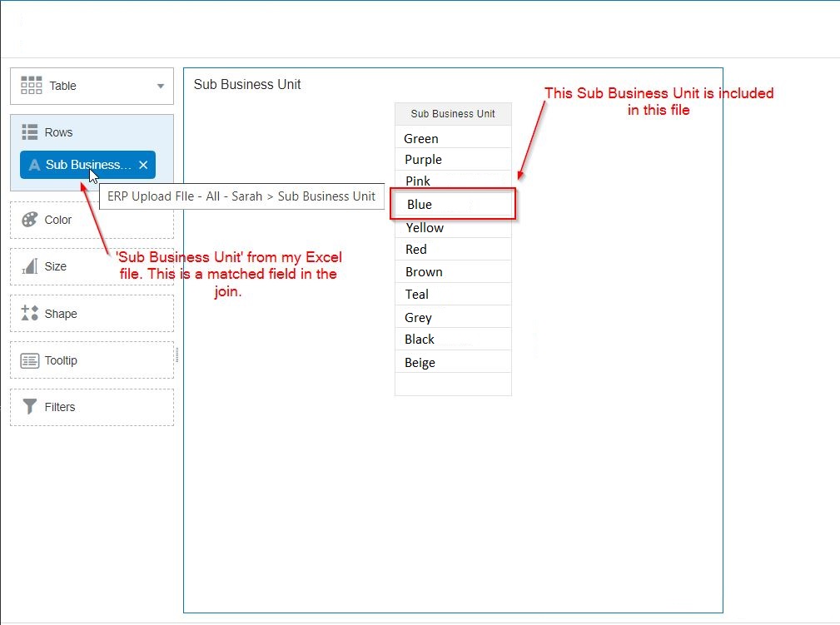Click the Color palette icon

(x=29, y=220)
